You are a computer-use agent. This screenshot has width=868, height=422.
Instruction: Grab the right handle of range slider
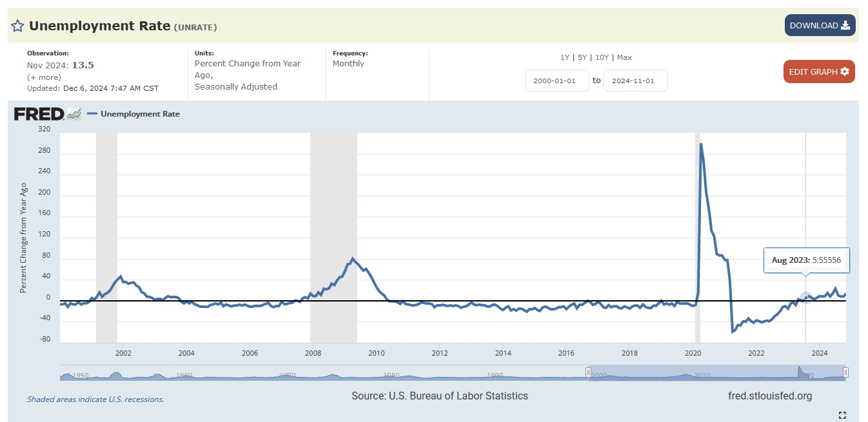(845, 372)
